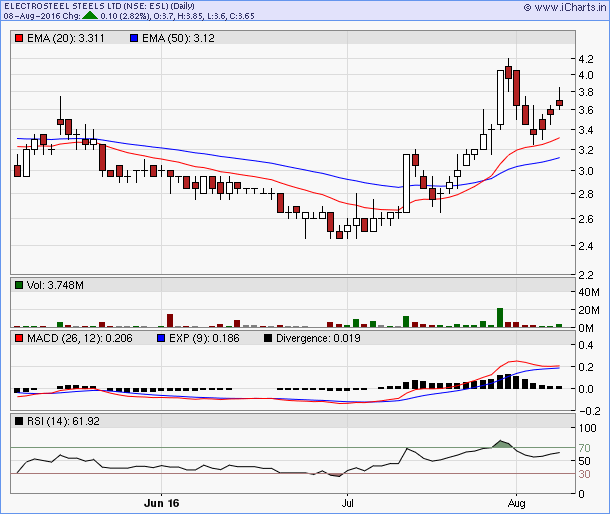Click the 20M volume axis label
The image size is (610, 514).
click(589, 310)
